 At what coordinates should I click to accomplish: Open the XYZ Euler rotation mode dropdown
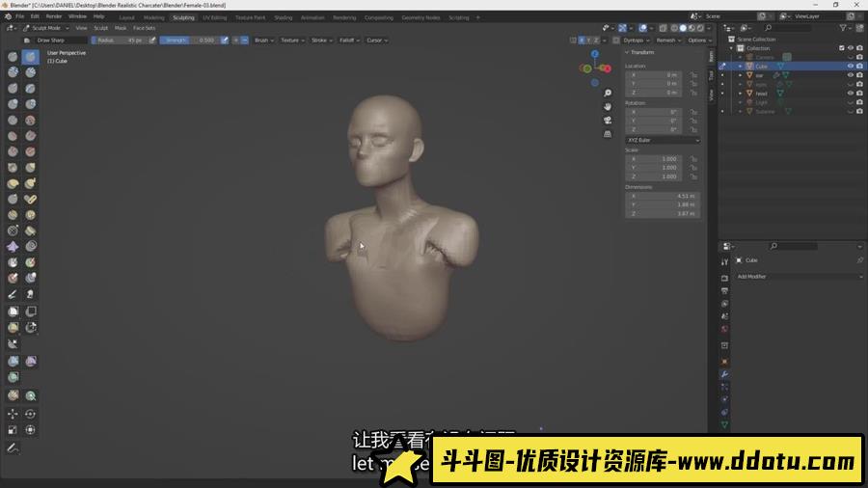coord(664,140)
